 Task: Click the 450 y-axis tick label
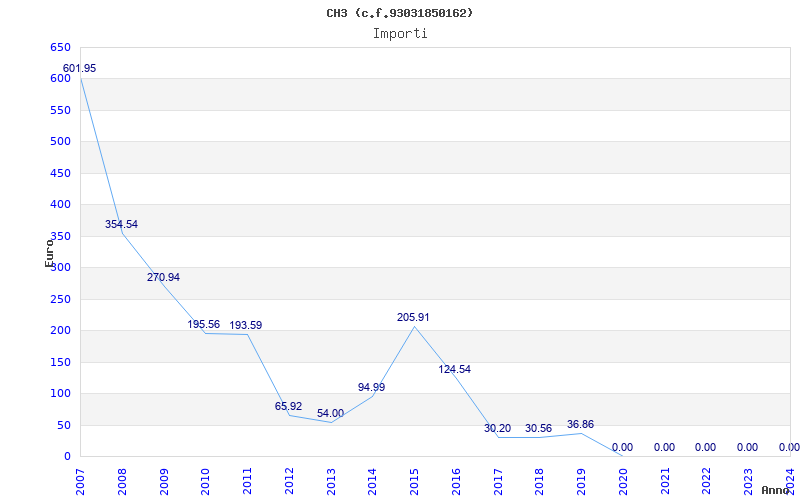click(60, 173)
